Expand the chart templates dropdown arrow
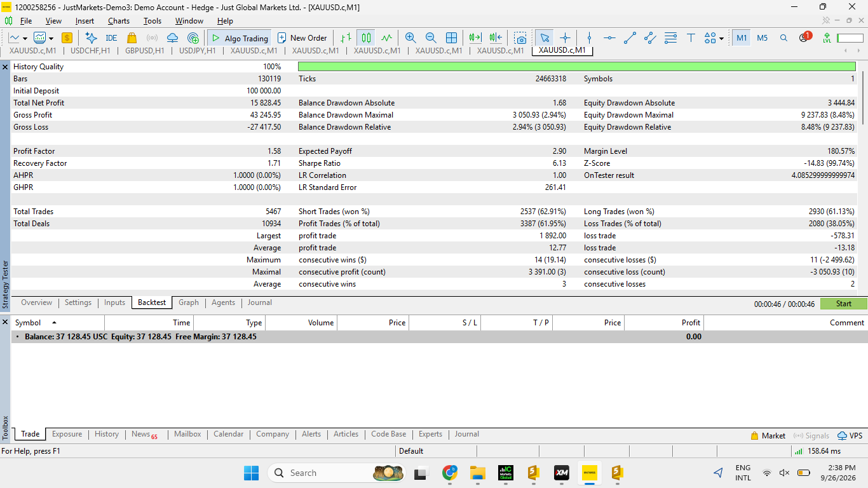 point(50,39)
